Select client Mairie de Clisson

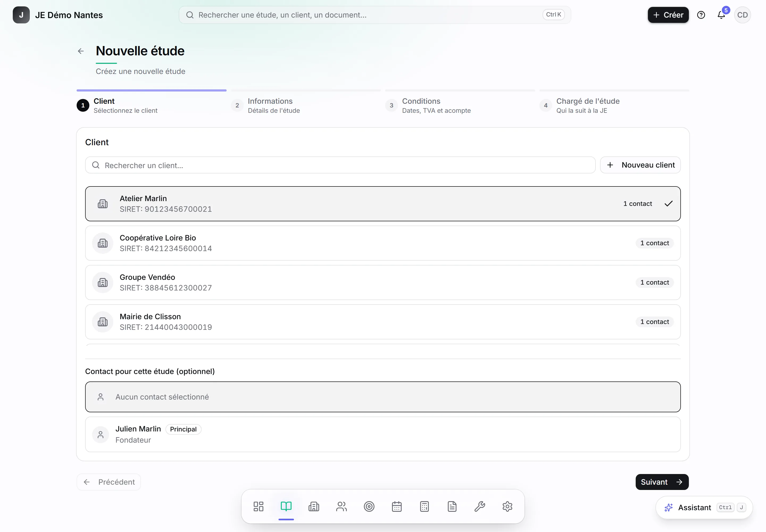[x=383, y=322]
